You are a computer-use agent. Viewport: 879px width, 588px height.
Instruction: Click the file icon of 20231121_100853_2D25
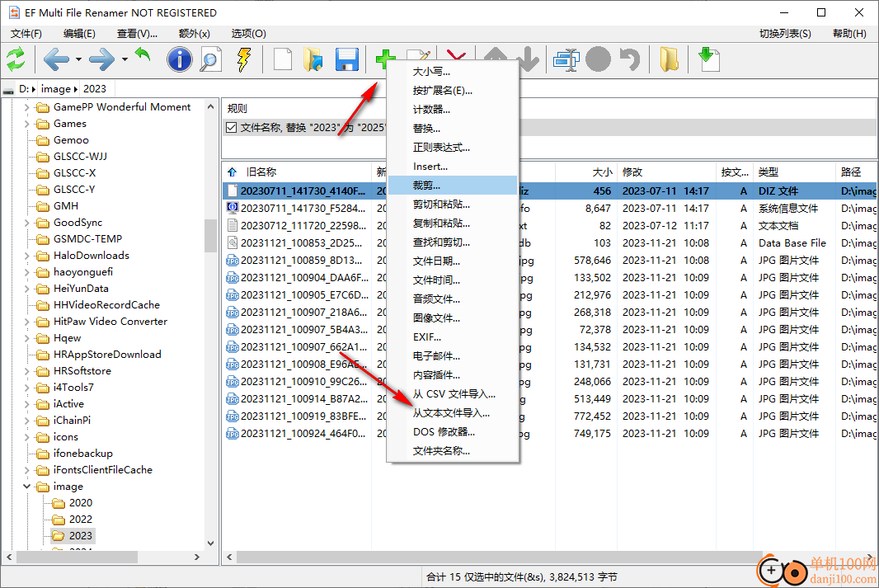[232, 243]
